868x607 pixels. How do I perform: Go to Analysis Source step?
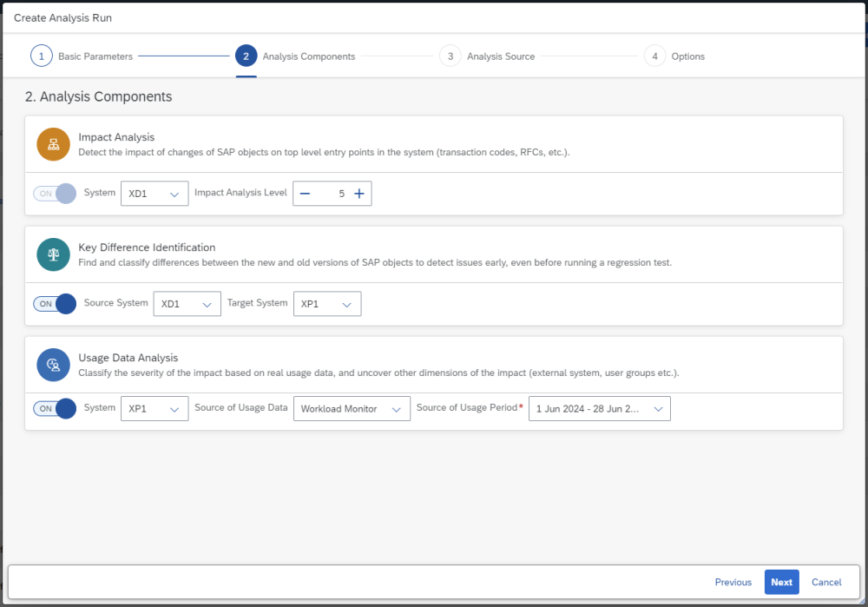[x=501, y=56]
